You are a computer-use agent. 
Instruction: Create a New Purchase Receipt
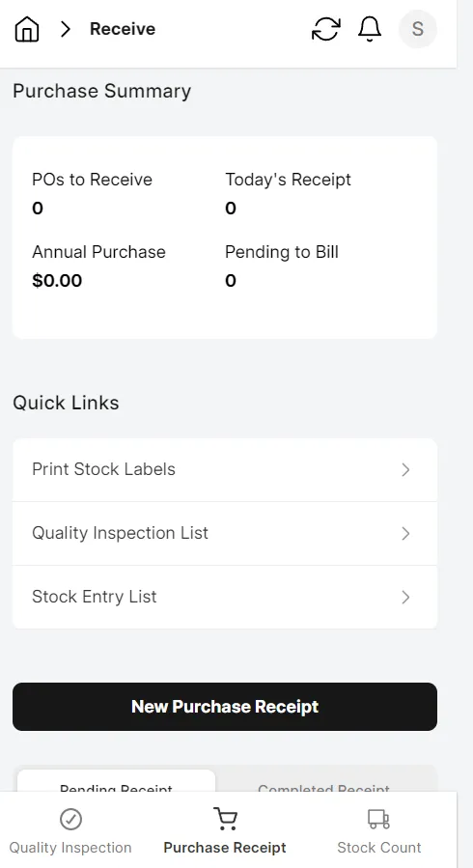[x=225, y=707]
